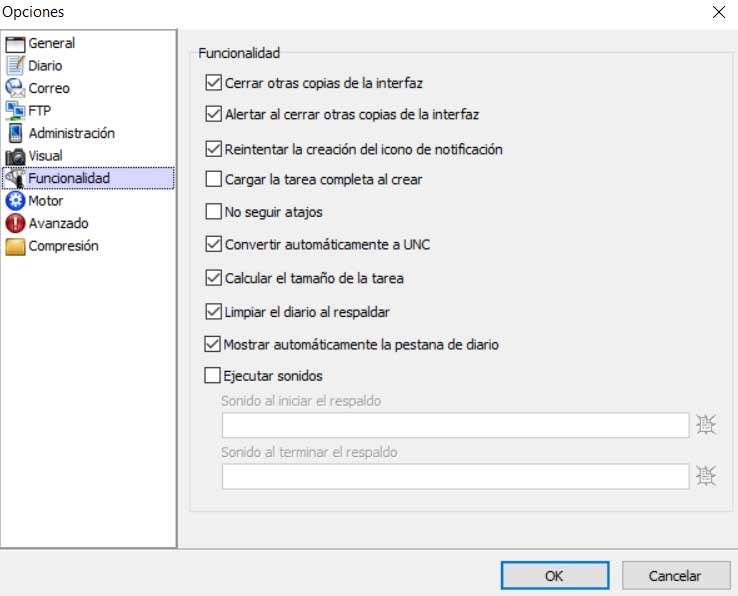The height and width of the screenshot is (596, 738).
Task: Click the FTP computers icon
Action: coord(15,110)
